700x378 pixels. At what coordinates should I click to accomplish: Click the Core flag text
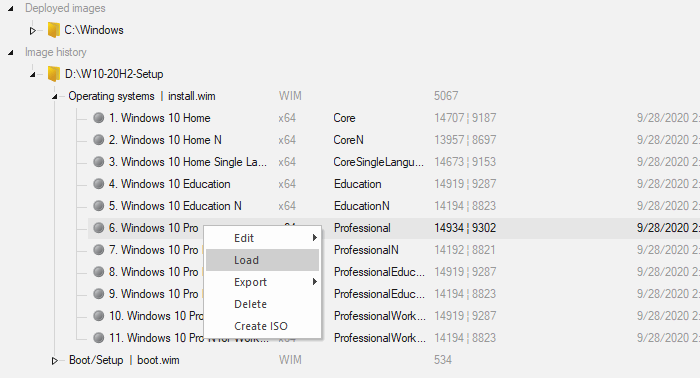click(344, 118)
